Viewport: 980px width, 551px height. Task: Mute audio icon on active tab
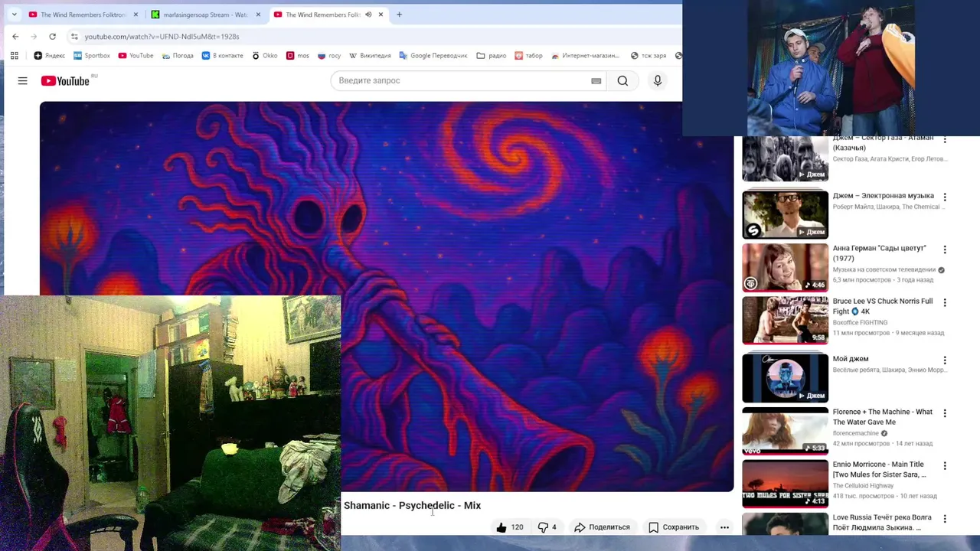point(367,15)
